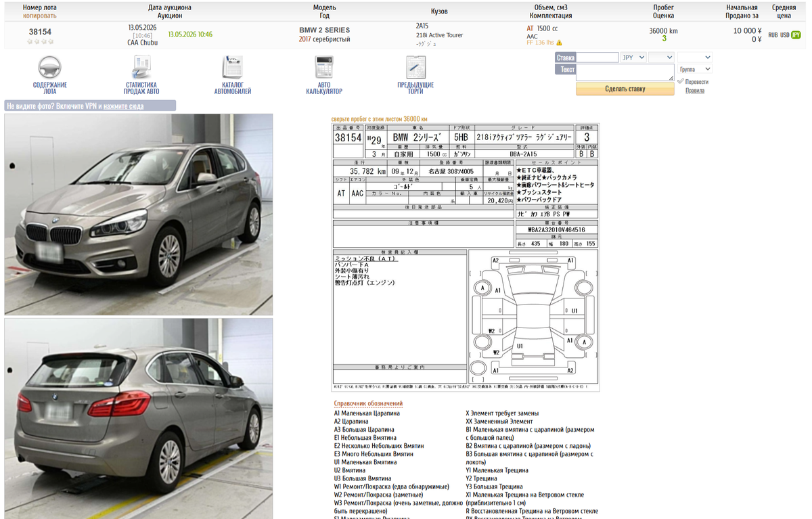The width and height of the screenshot is (812, 519).
Task: Open the car catalog icon
Action: click(233, 67)
